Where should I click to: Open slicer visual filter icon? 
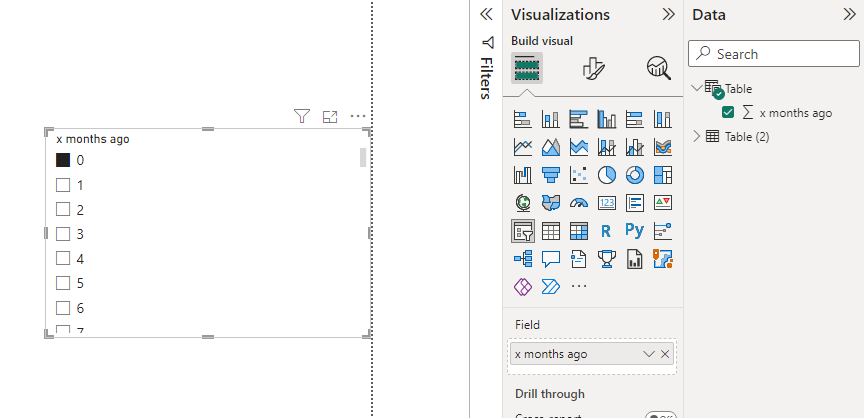click(x=301, y=116)
